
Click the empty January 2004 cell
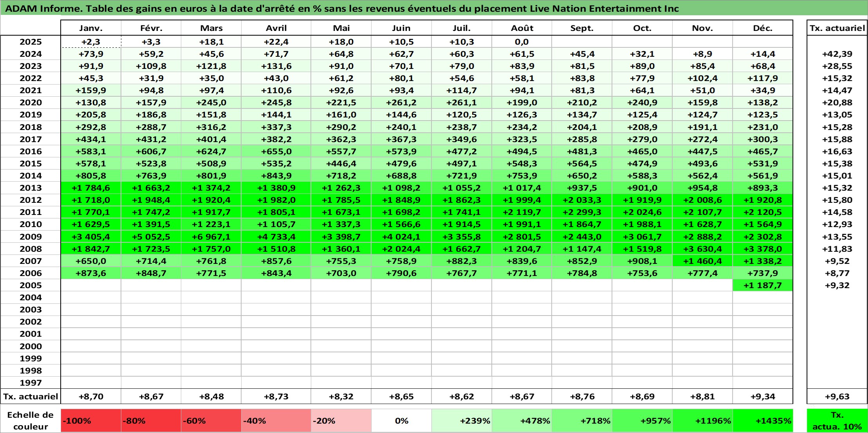pyautogui.click(x=91, y=298)
